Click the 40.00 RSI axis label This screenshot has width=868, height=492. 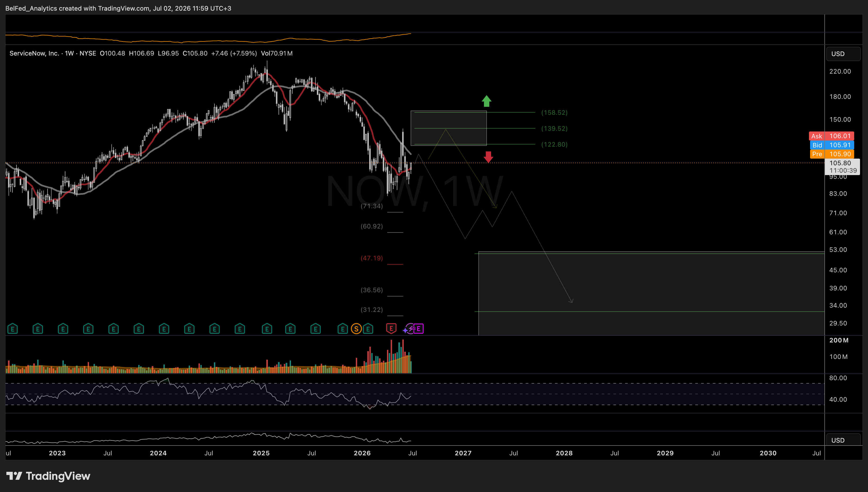838,399
